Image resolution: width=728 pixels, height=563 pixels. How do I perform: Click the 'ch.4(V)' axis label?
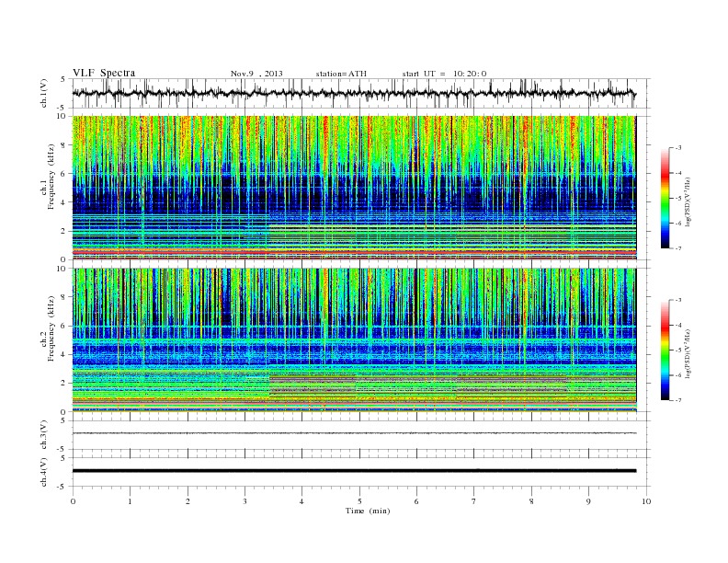(x=44, y=472)
